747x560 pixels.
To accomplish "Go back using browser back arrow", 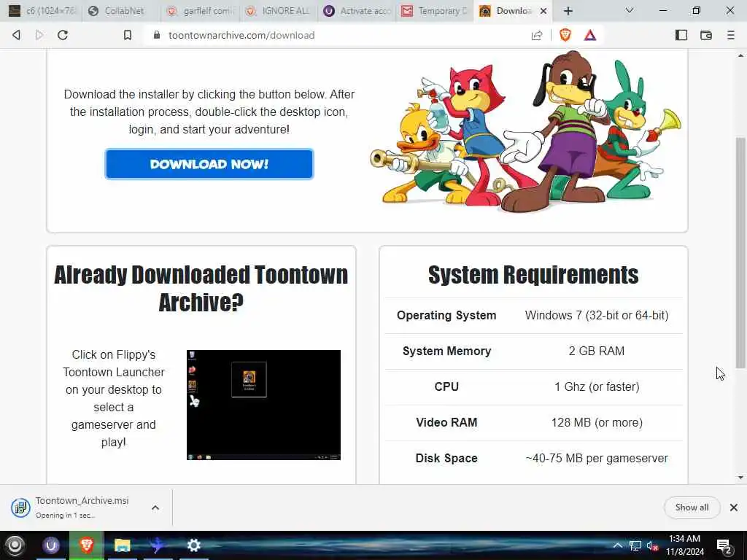I will click(x=16, y=35).
